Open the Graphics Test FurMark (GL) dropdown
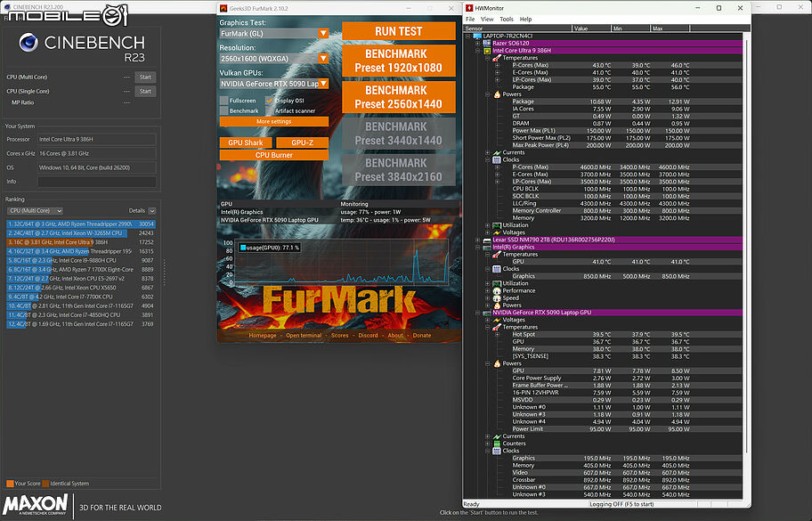The width and height of the screenshot is (812, 521). (x=274, y=33)
